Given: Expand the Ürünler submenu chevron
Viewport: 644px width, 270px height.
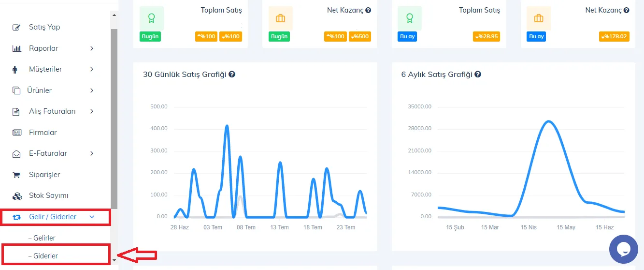Looking at the screenshot, I should (x=92, y=90).
